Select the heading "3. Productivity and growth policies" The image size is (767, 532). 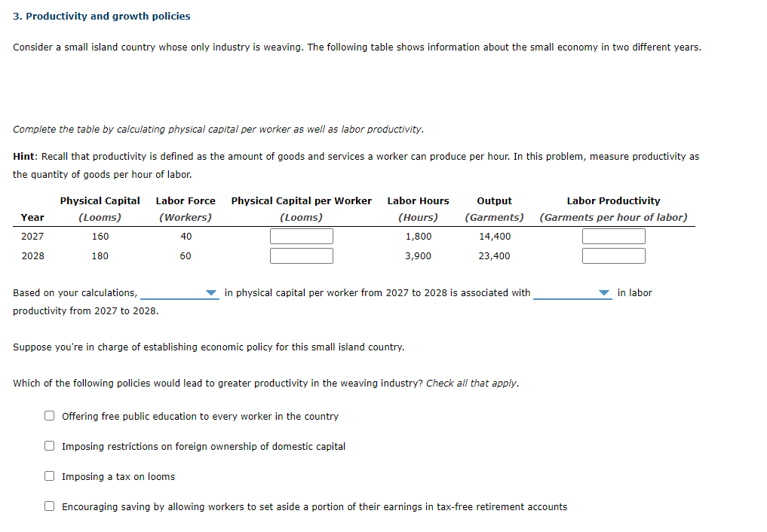(102, 16)
